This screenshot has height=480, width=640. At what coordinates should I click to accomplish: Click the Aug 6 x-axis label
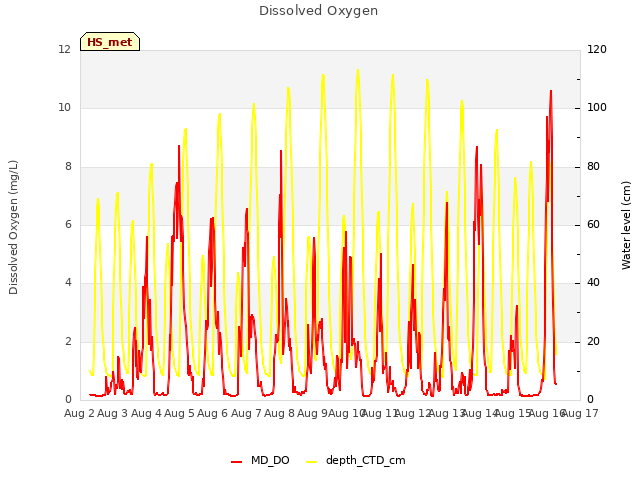click(x=213, y=414)
